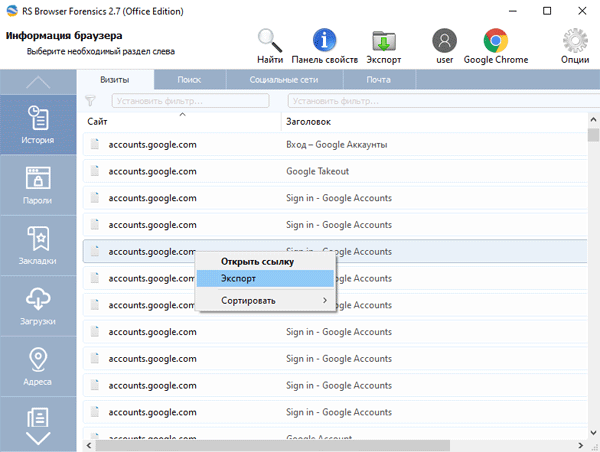The height and width of the screenshot is (452, 600).
Task: Click the horizontal scrollbar right arrow
Action: tap(580, 445)
